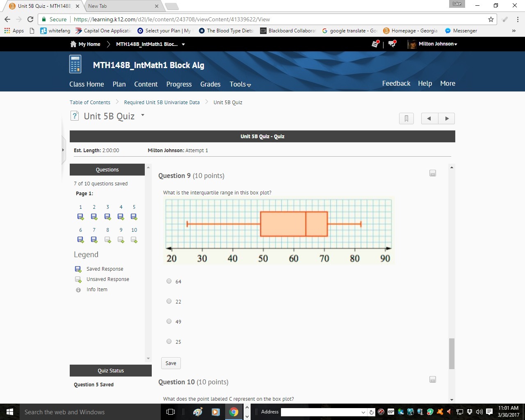The image size is (525, 420).
Task: Go to question 3 number link
Action: tap(107, 207)
